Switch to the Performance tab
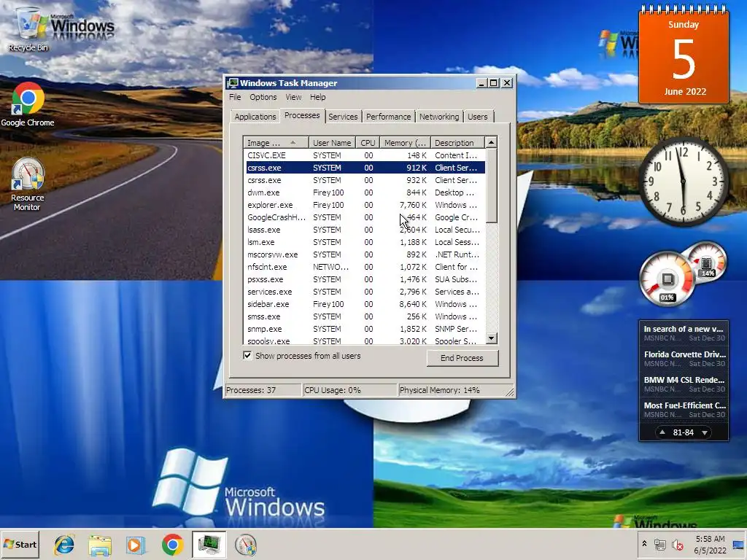Screen dimensions: 747x560 point(388,117)
